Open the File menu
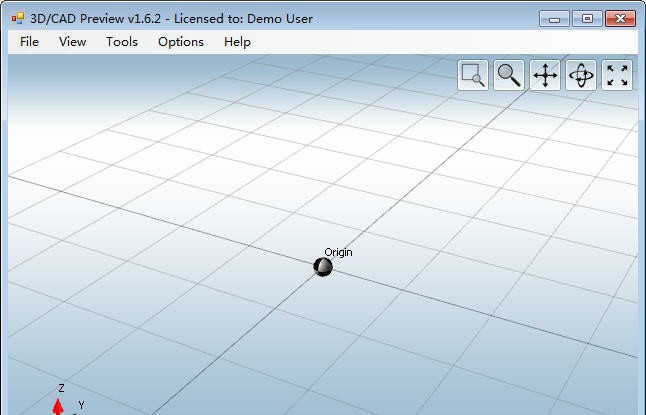The image size is (646, 415). coord(29,42)
